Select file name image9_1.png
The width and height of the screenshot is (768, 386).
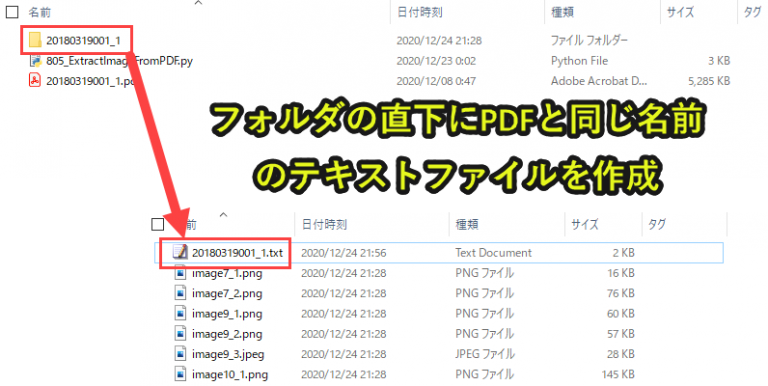(227, 314)
